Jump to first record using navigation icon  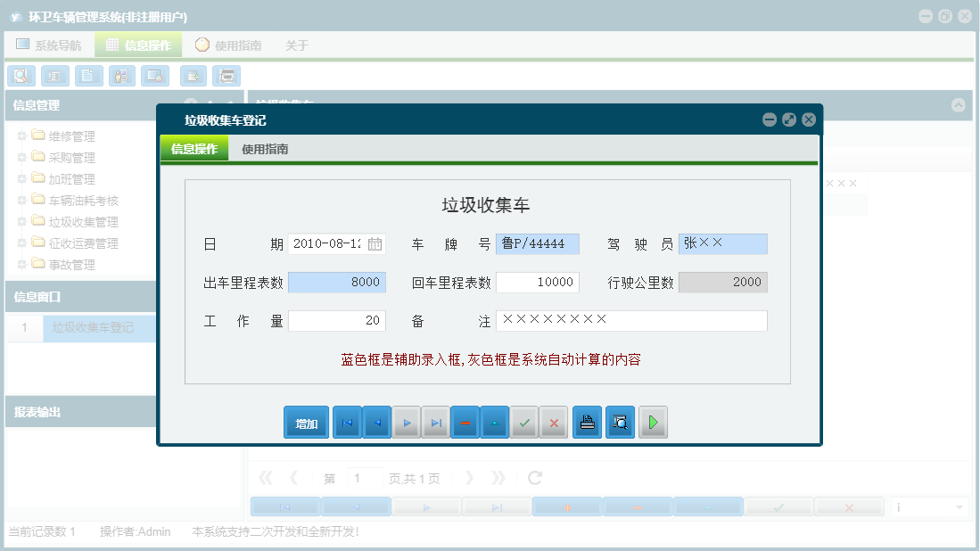(346, 422)
